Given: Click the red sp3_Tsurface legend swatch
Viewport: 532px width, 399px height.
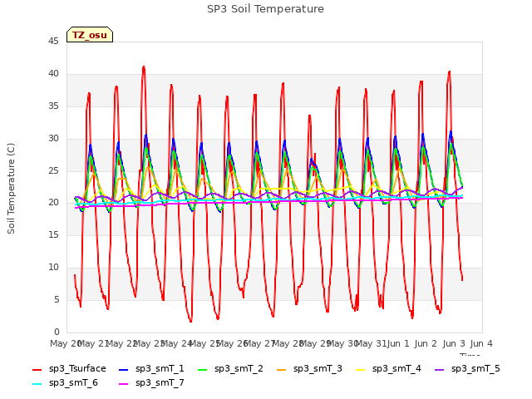Looking at the screenshot, I should coord(37,369).
